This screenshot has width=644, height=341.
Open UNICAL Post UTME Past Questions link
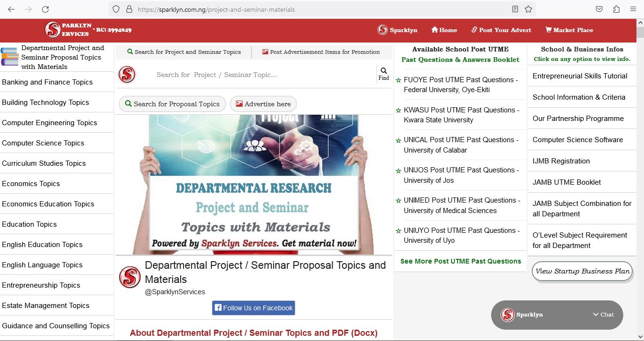461,145
